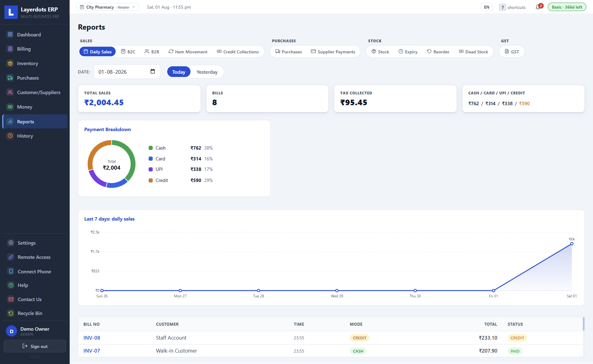Image resolution: width=593 pixels, height=364 pixels.
Task: Click the PAID status badge for INV-07
Action: point(515,351)
